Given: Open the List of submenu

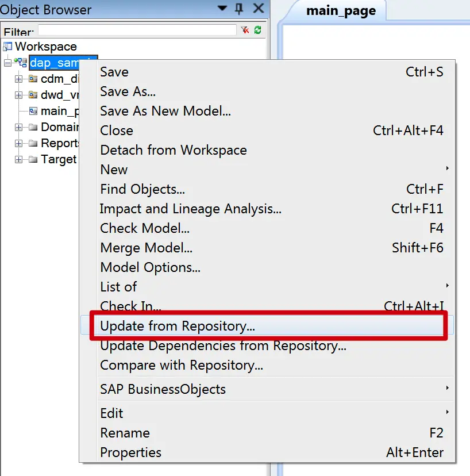Looking at the screenshot, I should pos(267,286).
